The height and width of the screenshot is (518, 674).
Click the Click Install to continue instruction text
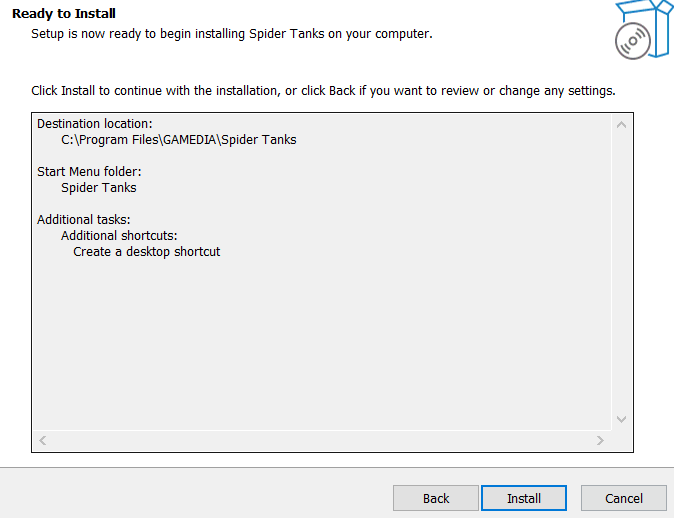point(323,91)
